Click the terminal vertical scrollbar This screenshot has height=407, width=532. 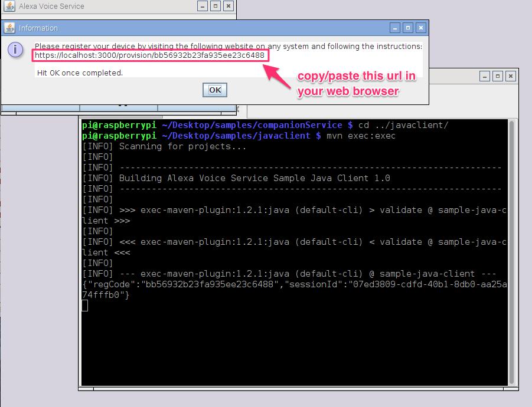coord(512,252)
